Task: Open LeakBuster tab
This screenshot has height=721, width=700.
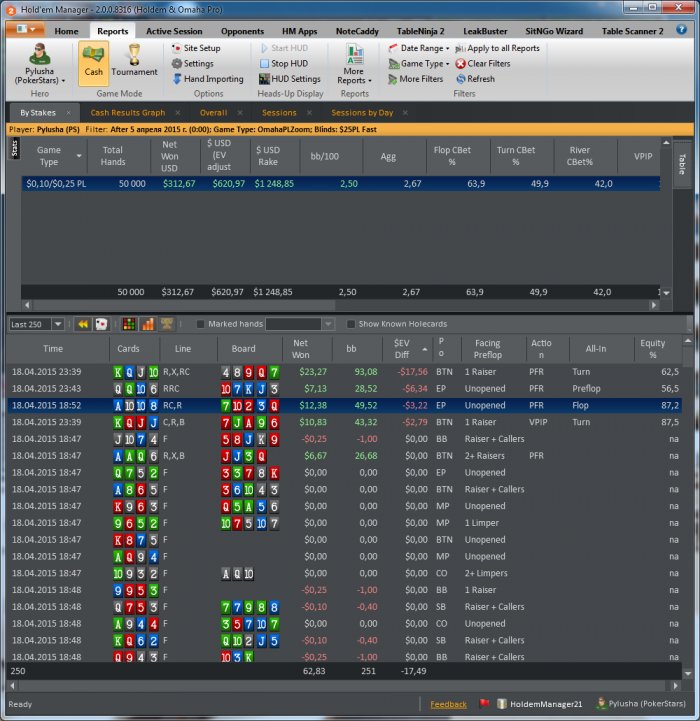Action: pos(485,31)
